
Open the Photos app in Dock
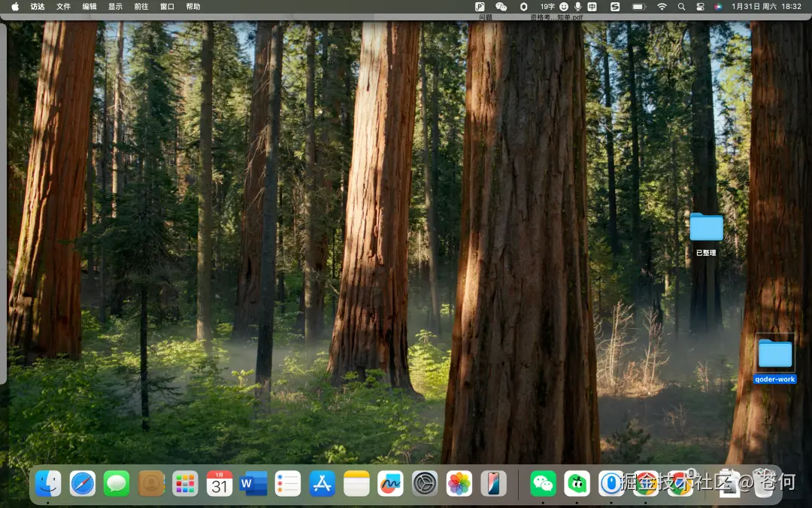pos(459,483)
